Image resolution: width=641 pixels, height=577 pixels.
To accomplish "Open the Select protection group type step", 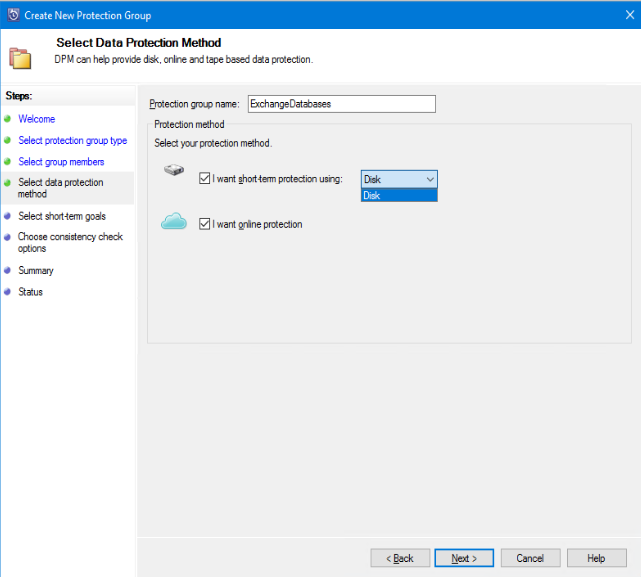I will pos(73,140).
